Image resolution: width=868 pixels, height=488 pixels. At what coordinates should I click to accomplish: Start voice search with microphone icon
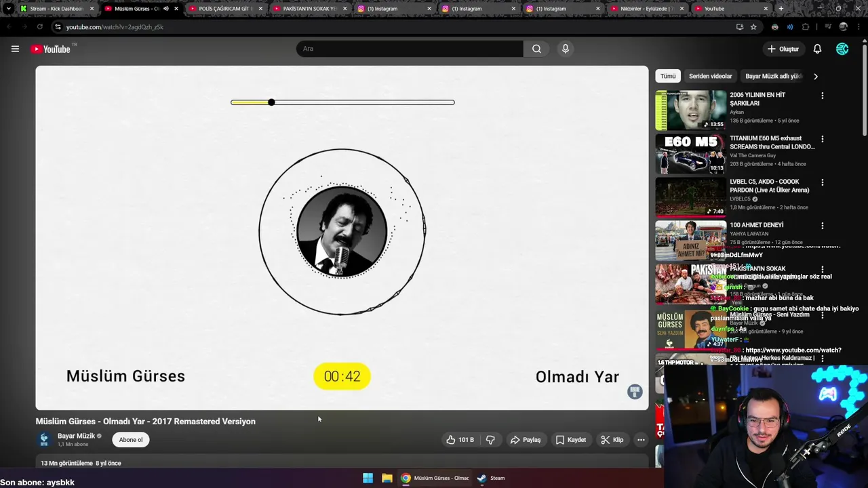click(x=566, y=49)
